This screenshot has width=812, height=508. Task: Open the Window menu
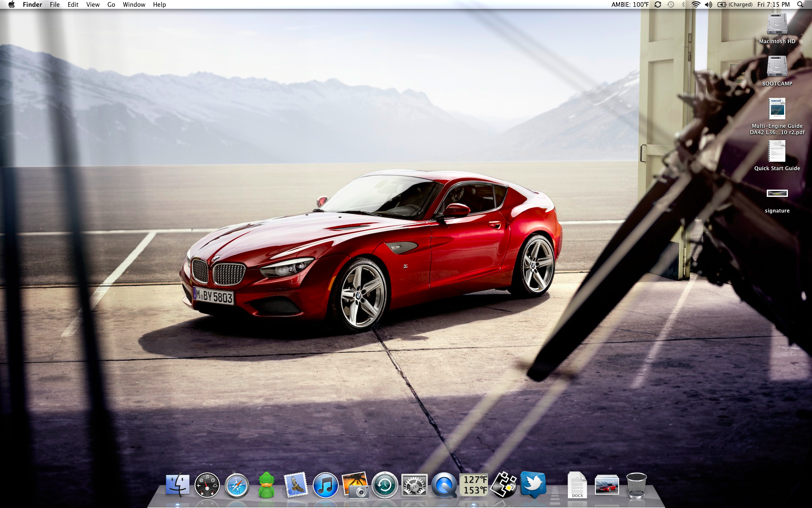pyautogui.click(x=134, y=5)
